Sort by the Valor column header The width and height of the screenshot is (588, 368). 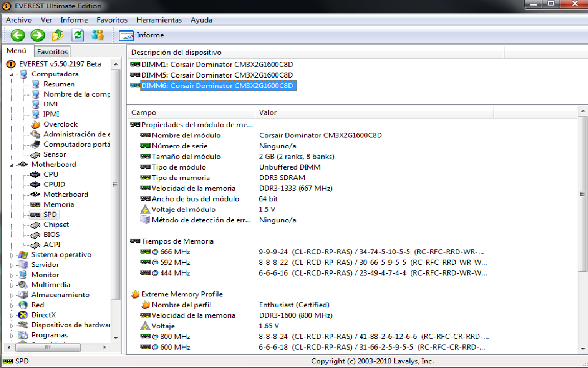pos(374,112)
